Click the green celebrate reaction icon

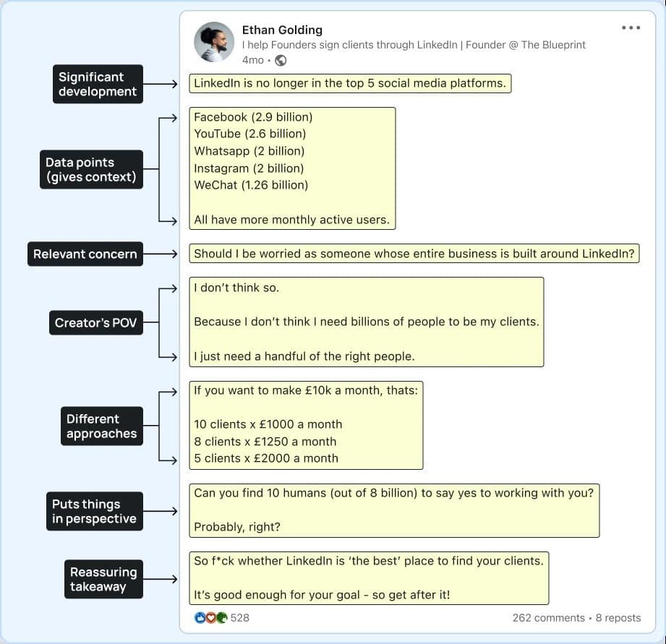tap(221, 618)
